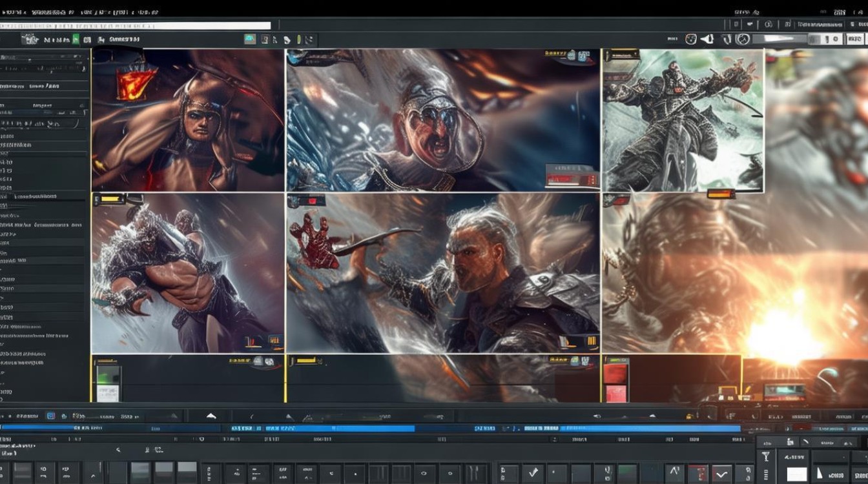
Task: Pick the muscular shirtless fighter clip
Action: [188, 273]
